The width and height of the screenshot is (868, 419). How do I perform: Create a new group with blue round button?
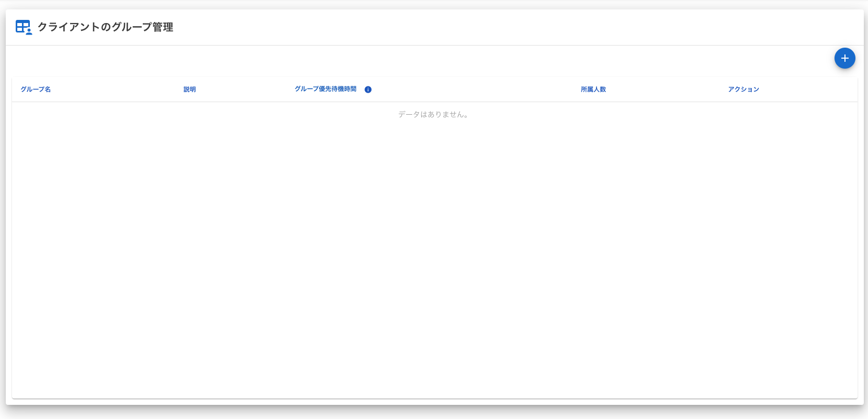click(x=844, y=58)
